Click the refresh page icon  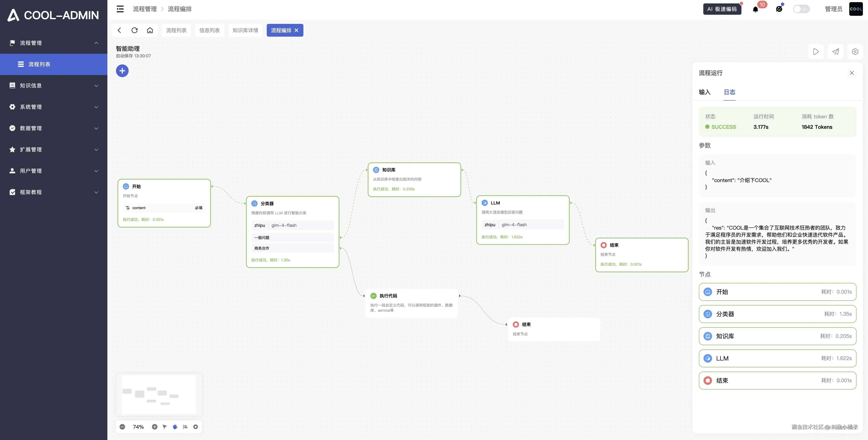134,30
